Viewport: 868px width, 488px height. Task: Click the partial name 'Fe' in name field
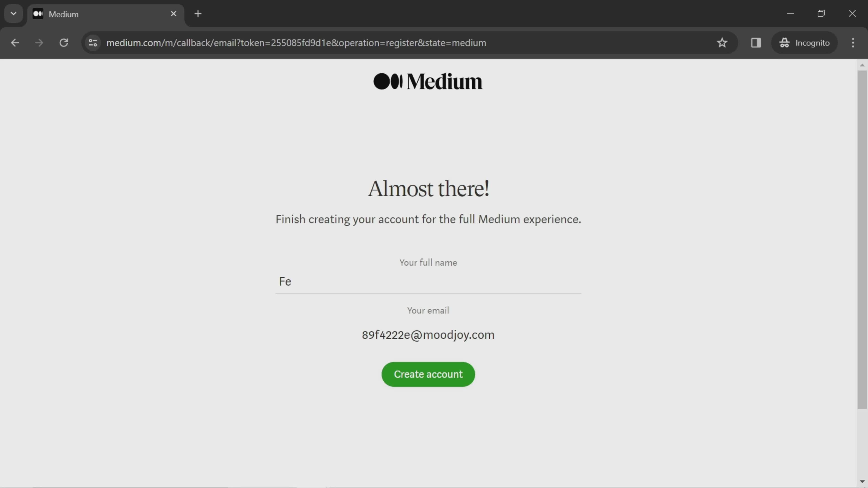point(285,281)
